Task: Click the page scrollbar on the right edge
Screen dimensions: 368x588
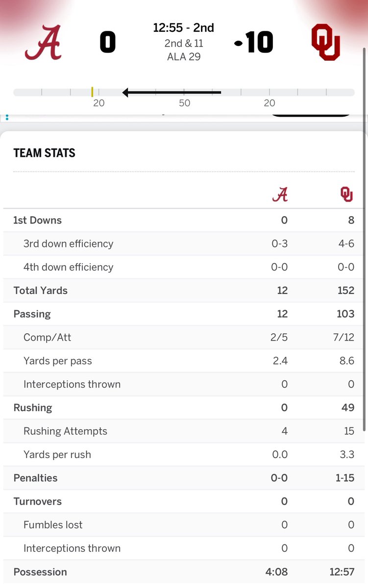Action: point(364,239)
